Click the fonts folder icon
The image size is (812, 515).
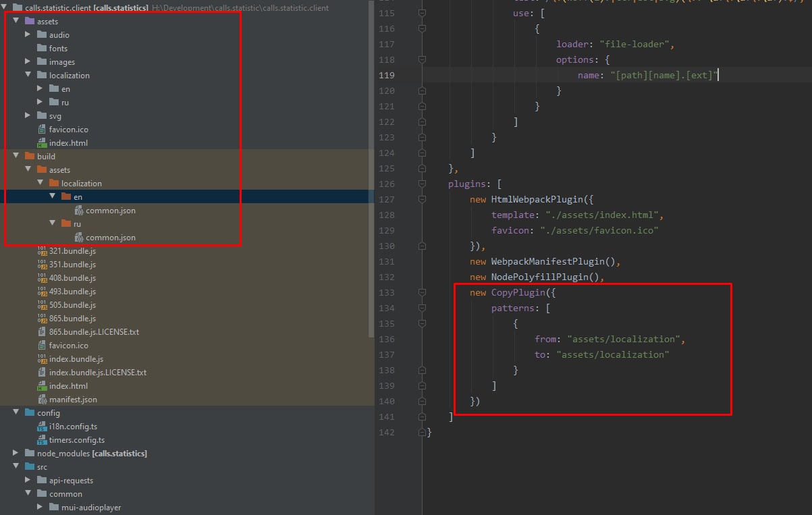42,48
